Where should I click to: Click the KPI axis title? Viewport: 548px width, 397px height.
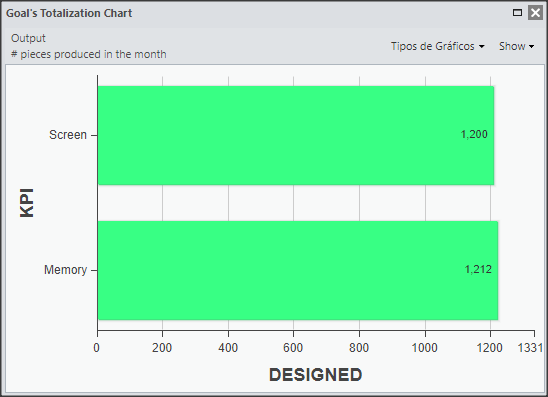[x=27, y=203]
